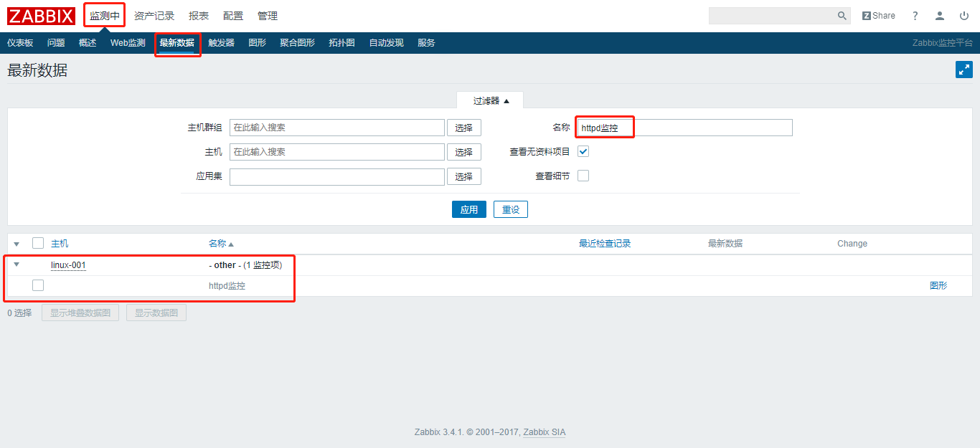980x448 pixels.
Task: Click the Change column header text
Action: (x=852, y=244)
